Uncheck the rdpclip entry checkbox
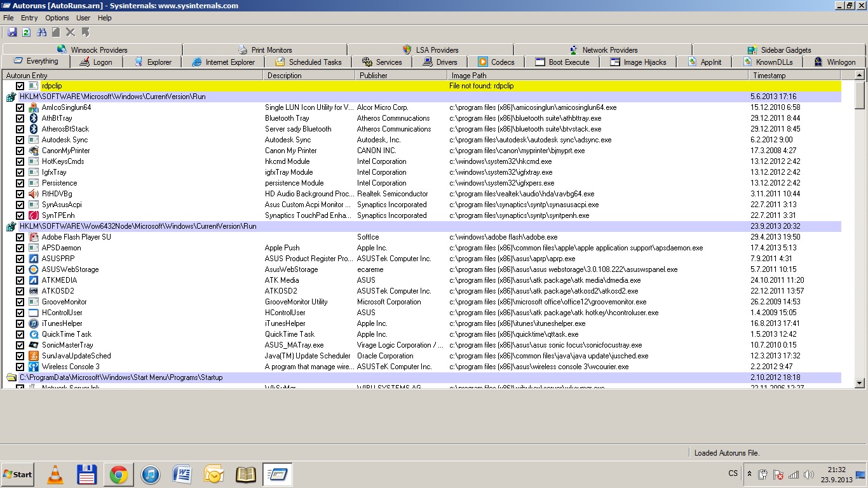The width and height of the screenshot is (868, 488). 20,86
